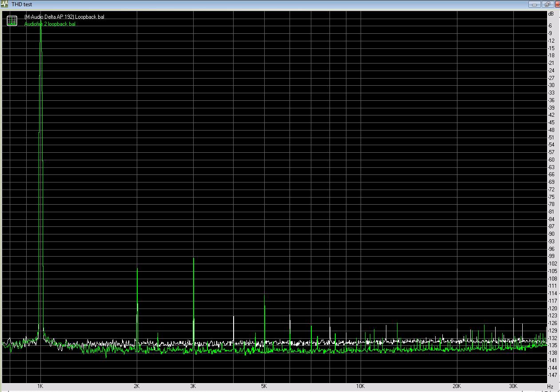
Task: Click the -60 level axis label
Action: tap(551, 160)
